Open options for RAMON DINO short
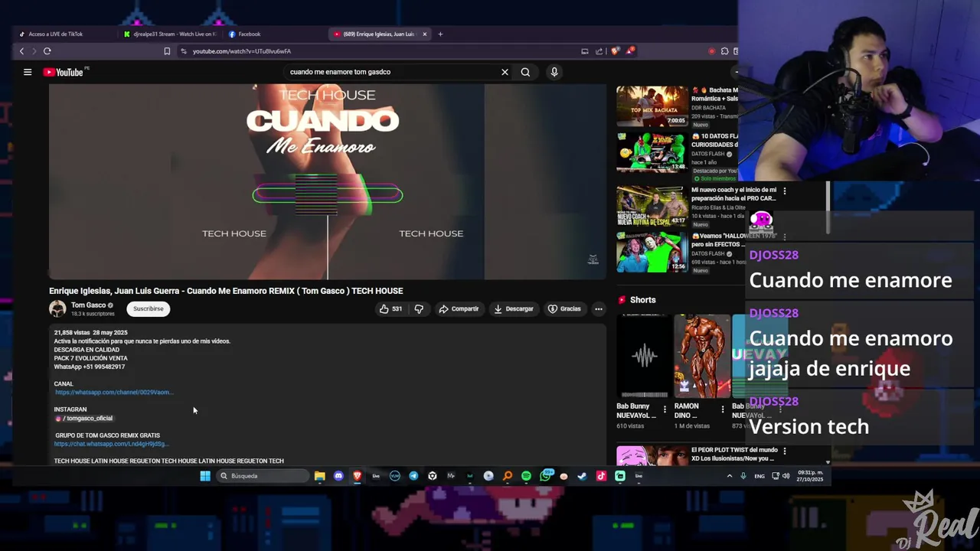Viewport: 980px width, 551px height. click(x=723, y=409)
